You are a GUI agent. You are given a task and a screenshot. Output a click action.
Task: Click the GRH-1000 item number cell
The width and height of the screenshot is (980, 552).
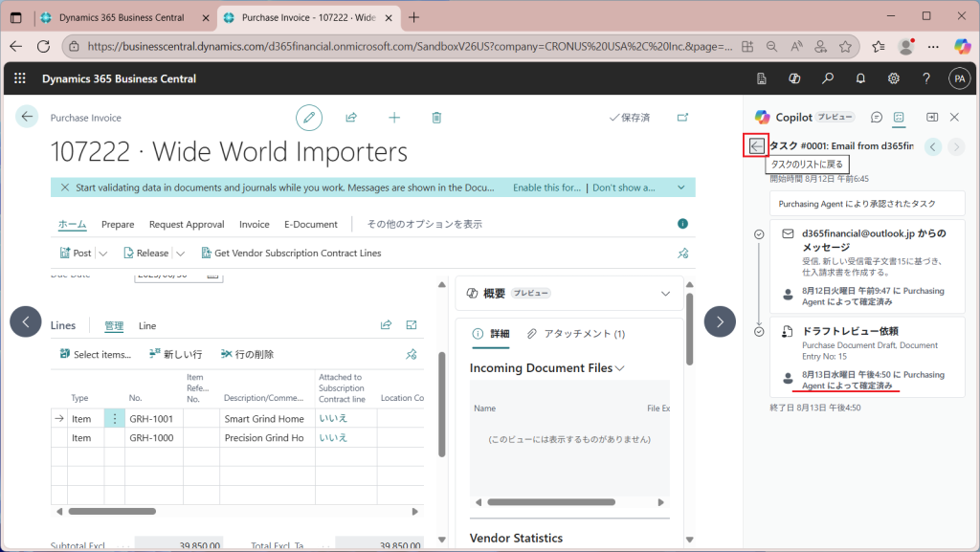tap(154, 438)
